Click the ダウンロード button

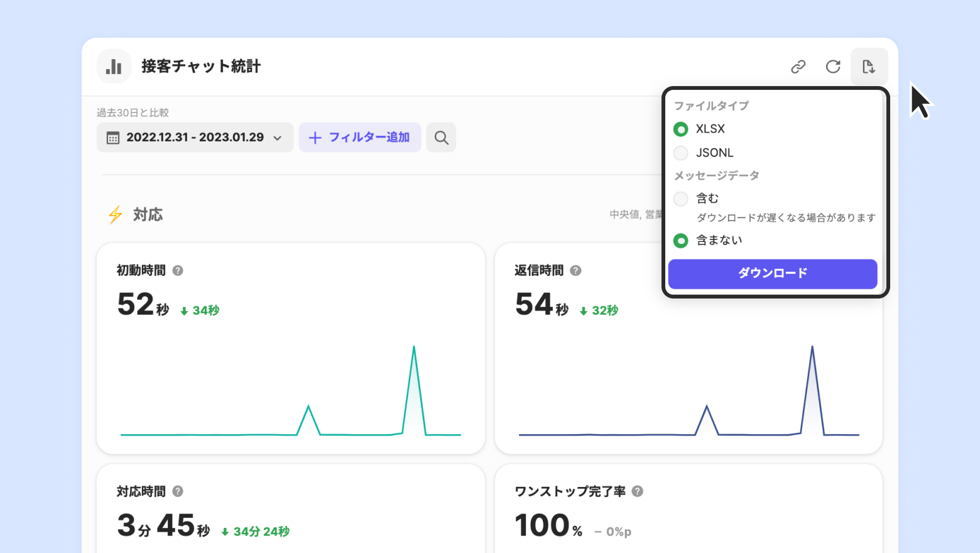[x=772, y=274]
